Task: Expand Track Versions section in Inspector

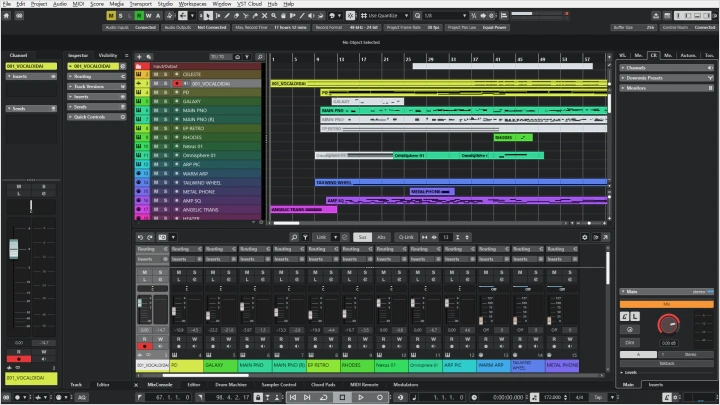Action: tap(96, 87)
